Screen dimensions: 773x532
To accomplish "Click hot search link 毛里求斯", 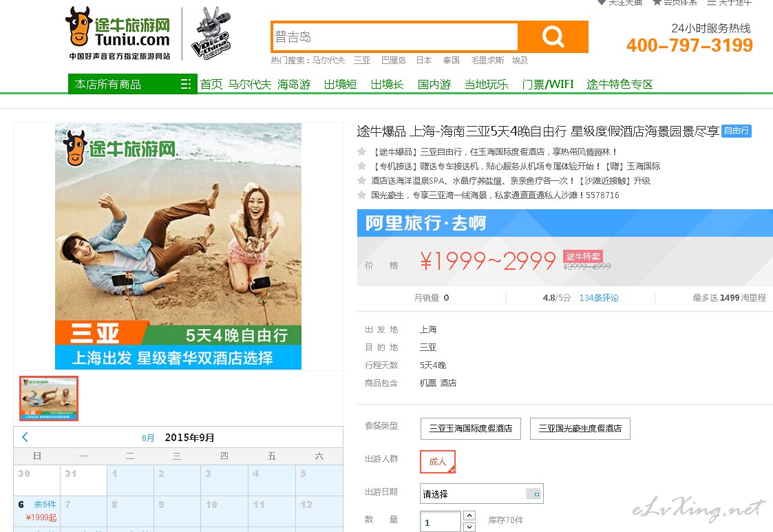I will 487,60.
